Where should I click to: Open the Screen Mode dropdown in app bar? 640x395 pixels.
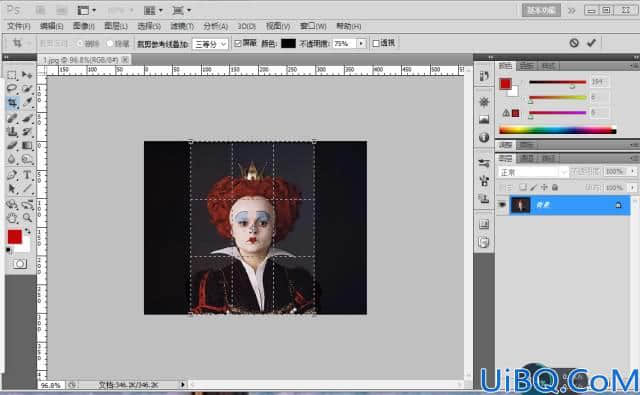point(182,10)
